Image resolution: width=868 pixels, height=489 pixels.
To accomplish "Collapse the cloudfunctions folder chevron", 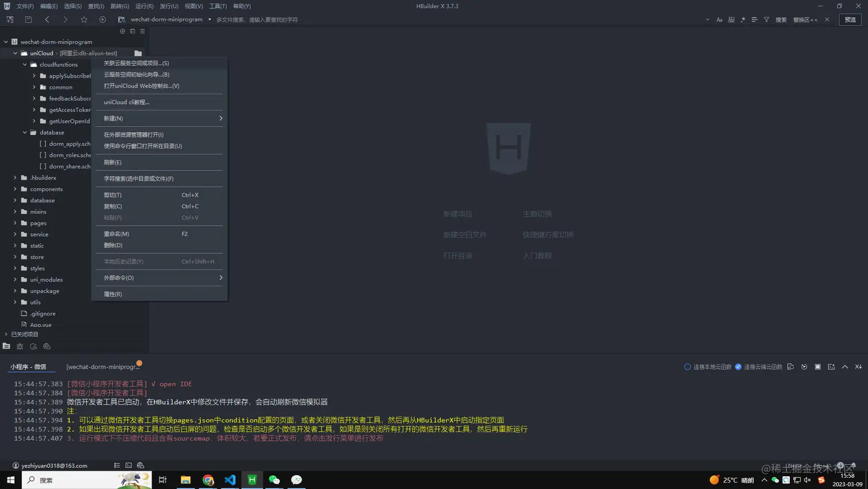I will [25, 64].
